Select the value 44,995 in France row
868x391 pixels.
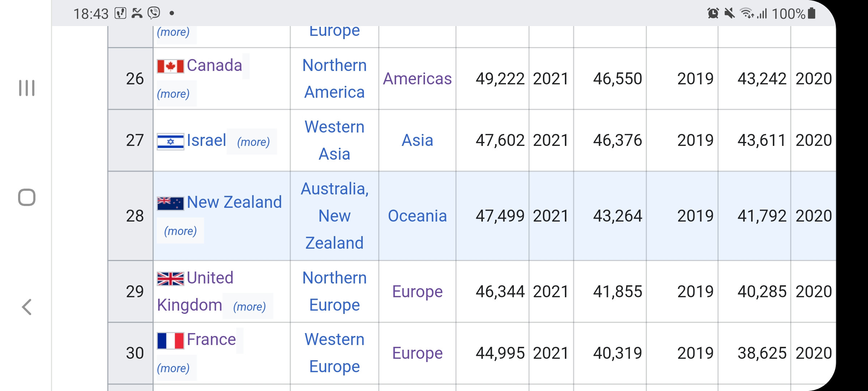click(x=500, y=353)
